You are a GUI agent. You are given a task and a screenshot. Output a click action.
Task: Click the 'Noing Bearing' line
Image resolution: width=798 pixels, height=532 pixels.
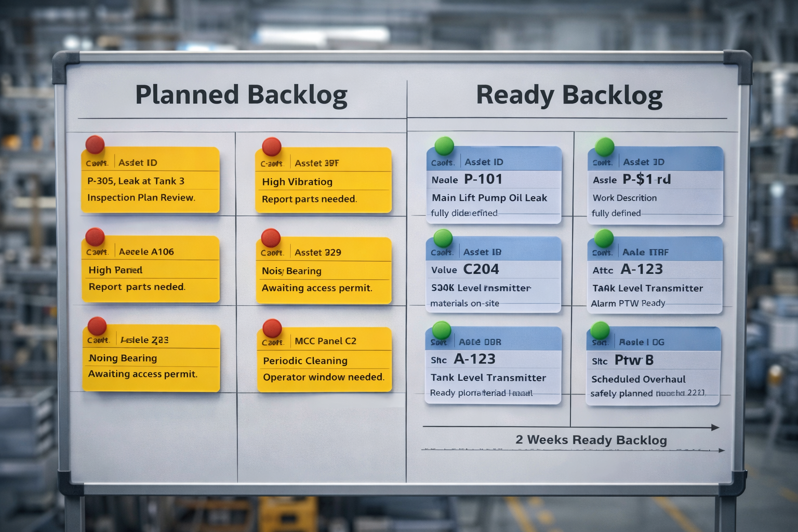(123, 358)
